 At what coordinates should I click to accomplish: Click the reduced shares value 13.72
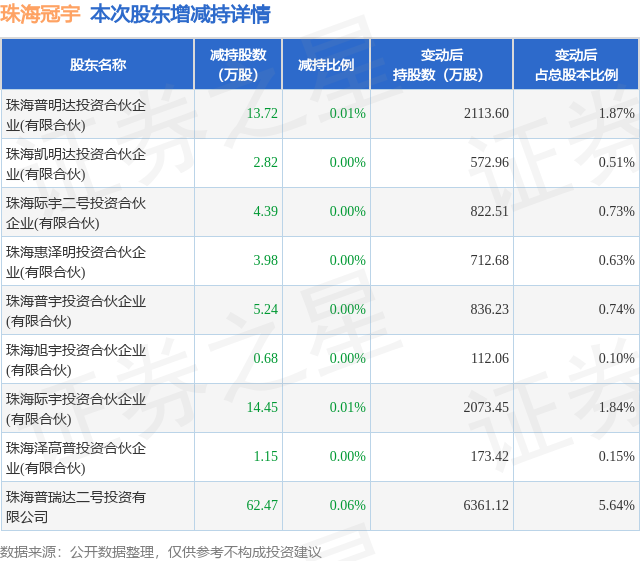(262, 113)
